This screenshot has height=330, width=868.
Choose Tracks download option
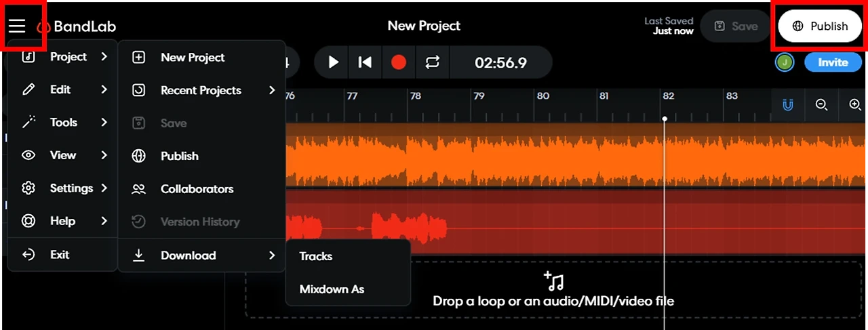[x=349, y=256]
